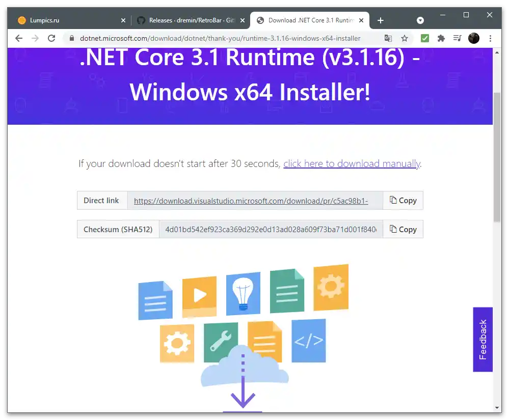Bookmark this page with the star
Image resolution: width=509 pixels, height=420 pixels.
[404, 38]
